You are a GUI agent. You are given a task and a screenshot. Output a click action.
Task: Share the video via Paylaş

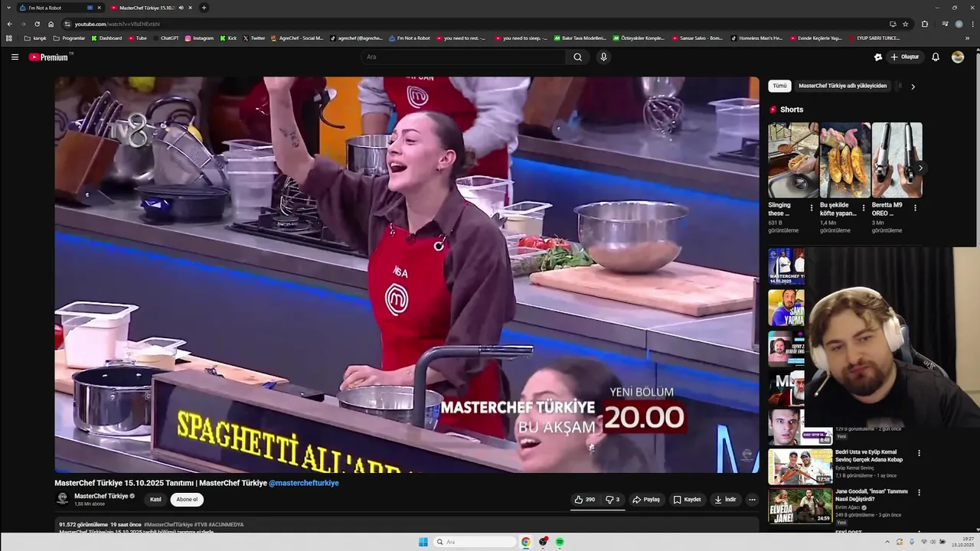pyautogui.click(x=646, y=500)
